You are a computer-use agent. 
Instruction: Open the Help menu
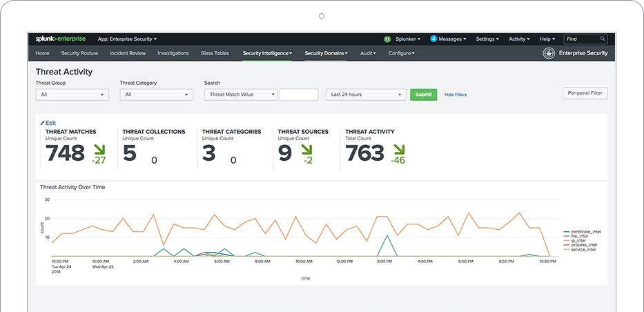coord(547,39)
